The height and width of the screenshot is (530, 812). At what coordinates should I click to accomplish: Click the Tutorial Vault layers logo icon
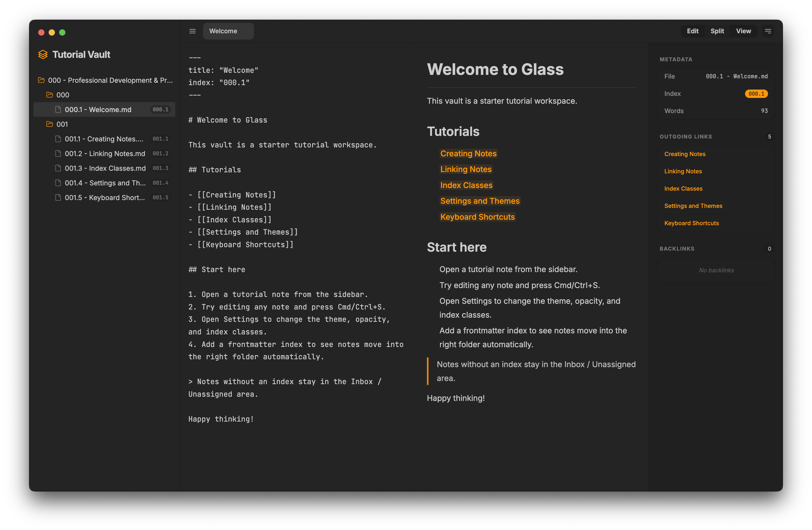[x=43, y=55]
